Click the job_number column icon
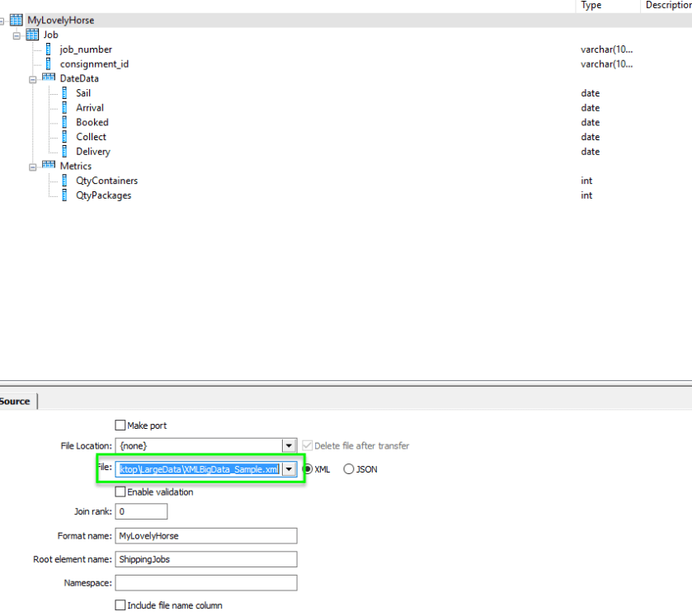692x616 pixels. coord(49,49)
